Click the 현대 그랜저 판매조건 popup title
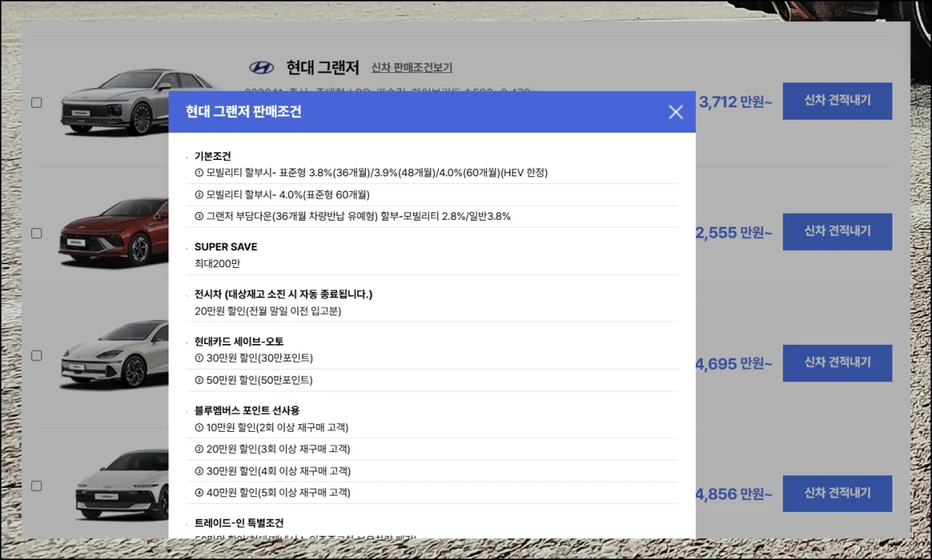Viewport: 932px width, 560px height. 243,112
